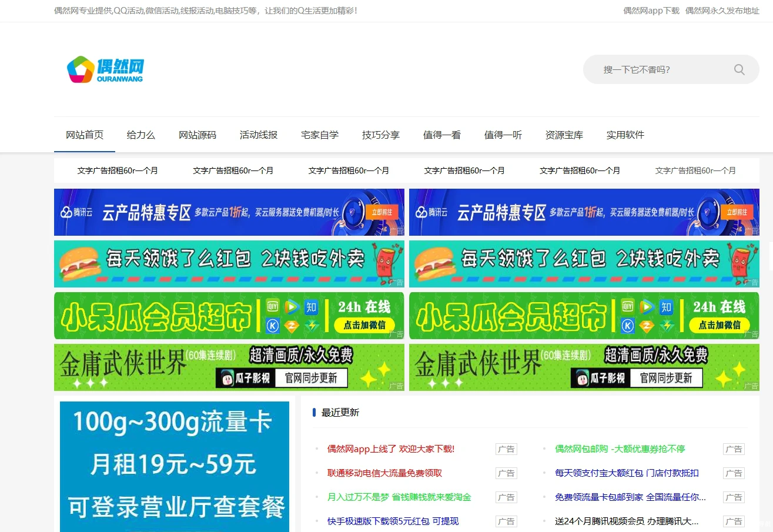Image resolution: width=773 pixels, height=532 pixels.
Task: Click 官网同步更新 in right 金庸 banner
Action: pyautogui.click(x=666, y=378)
